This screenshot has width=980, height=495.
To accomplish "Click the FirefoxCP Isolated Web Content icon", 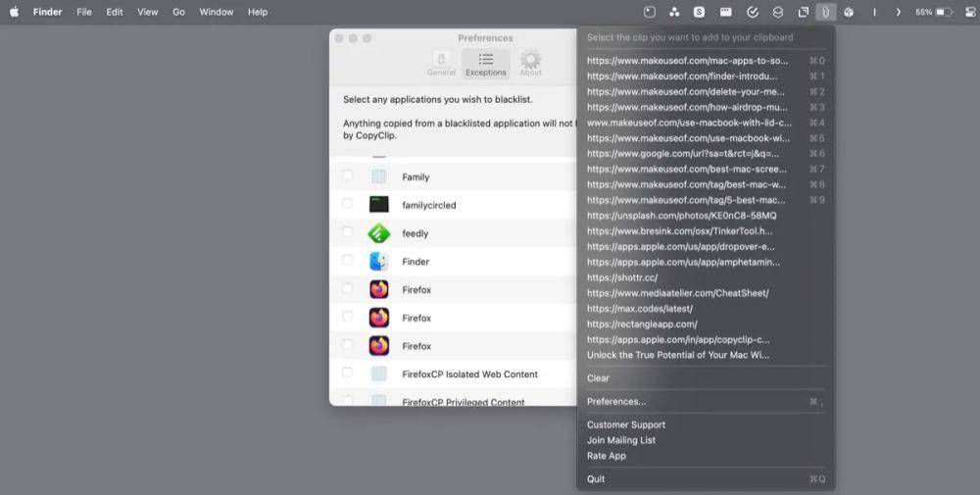I will coord(378,373).
